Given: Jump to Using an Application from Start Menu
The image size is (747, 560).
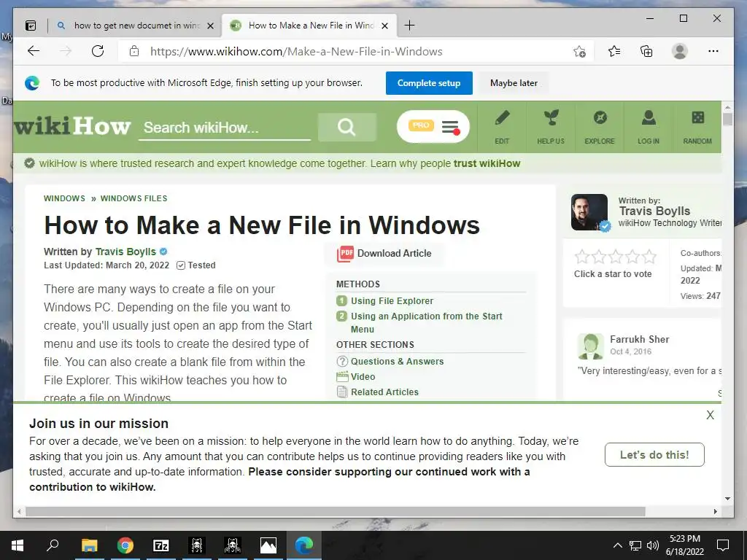Looking at the screenshot, I should [x=426, y=322].
